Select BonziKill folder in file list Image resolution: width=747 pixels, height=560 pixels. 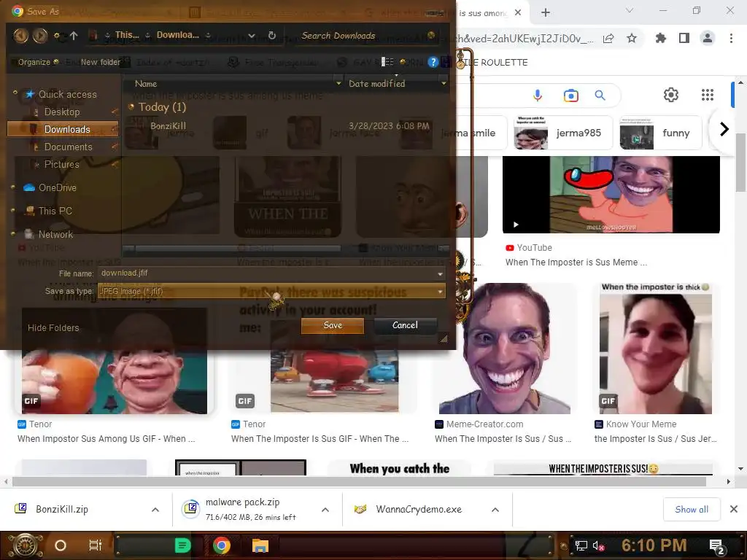[169, 125]
